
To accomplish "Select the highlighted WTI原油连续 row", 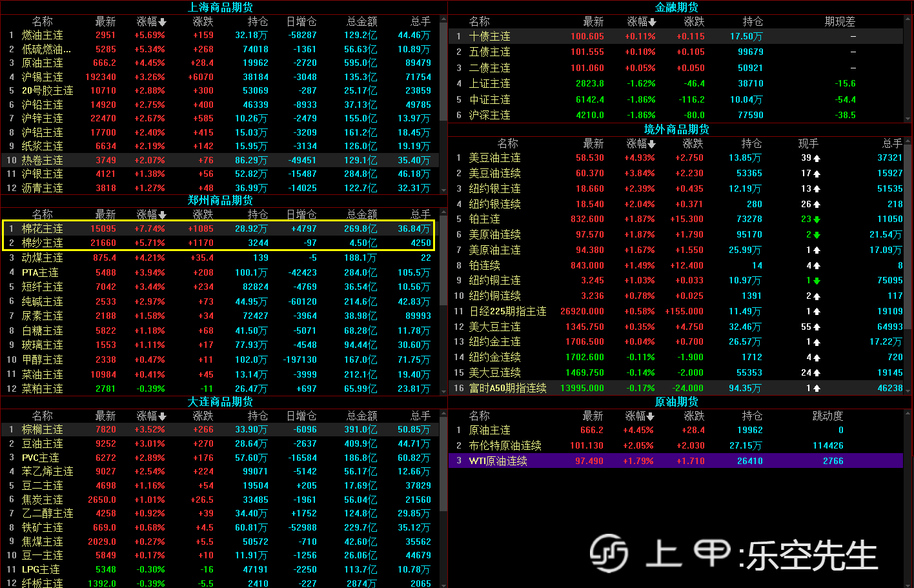I will (x=676, y=461).
